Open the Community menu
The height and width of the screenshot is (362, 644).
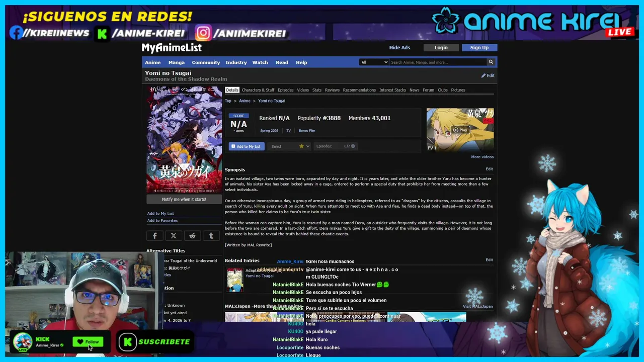pyautogui.click(x=206, y=62)
